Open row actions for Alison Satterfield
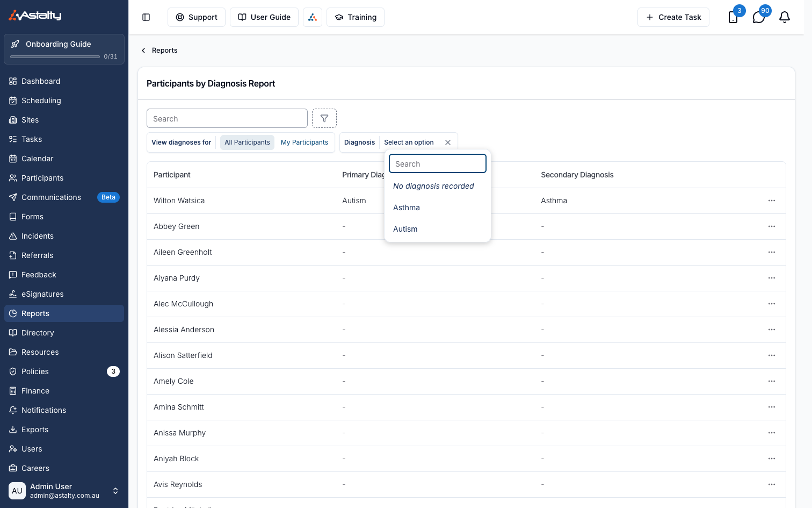The height and width of the screenshot is (508, 812). pos(772,355)
